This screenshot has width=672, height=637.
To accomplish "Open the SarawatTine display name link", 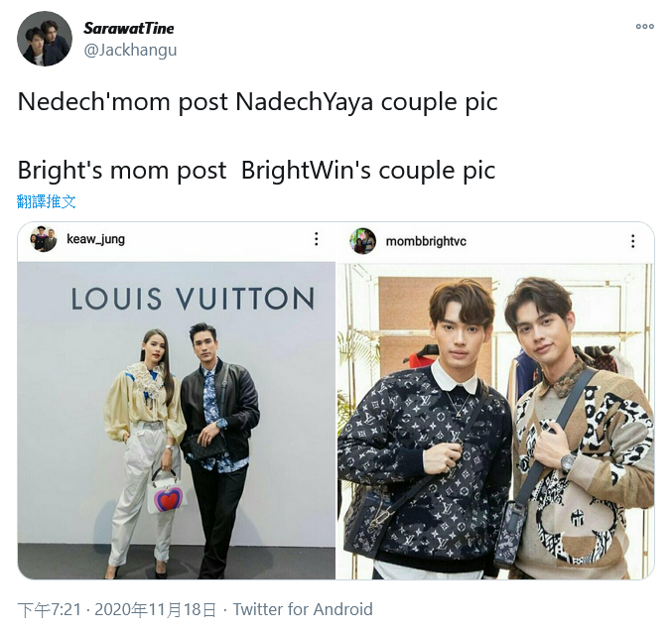I will (129, 28).
